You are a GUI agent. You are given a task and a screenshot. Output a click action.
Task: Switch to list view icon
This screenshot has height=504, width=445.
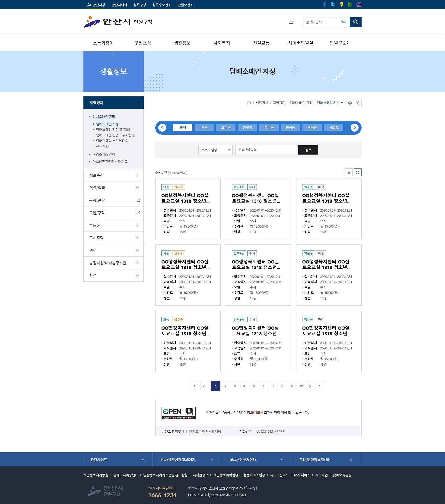[x=348, y=172]
